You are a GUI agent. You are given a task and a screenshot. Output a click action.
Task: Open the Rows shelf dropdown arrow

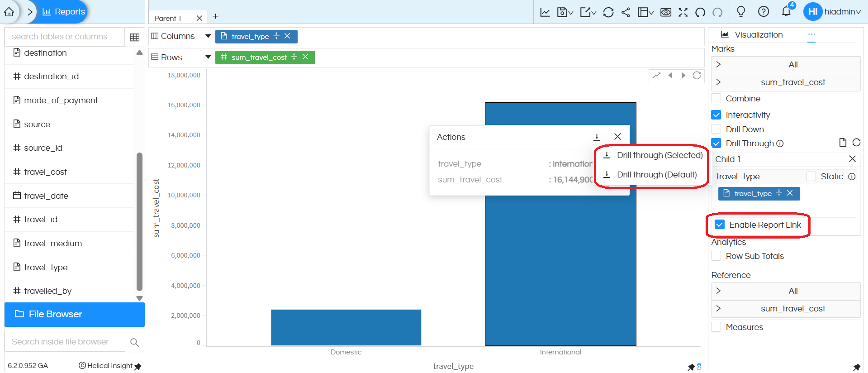coord(208,57)
